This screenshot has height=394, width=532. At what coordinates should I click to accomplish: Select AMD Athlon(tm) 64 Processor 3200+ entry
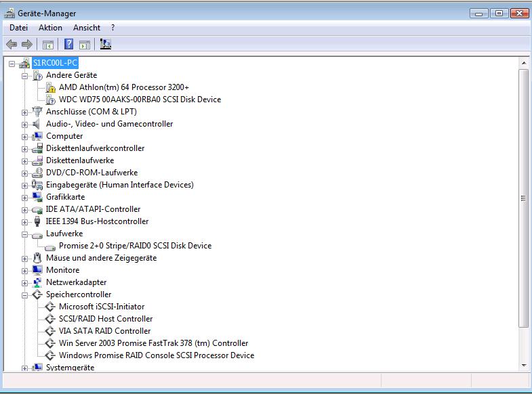[124, 87]
